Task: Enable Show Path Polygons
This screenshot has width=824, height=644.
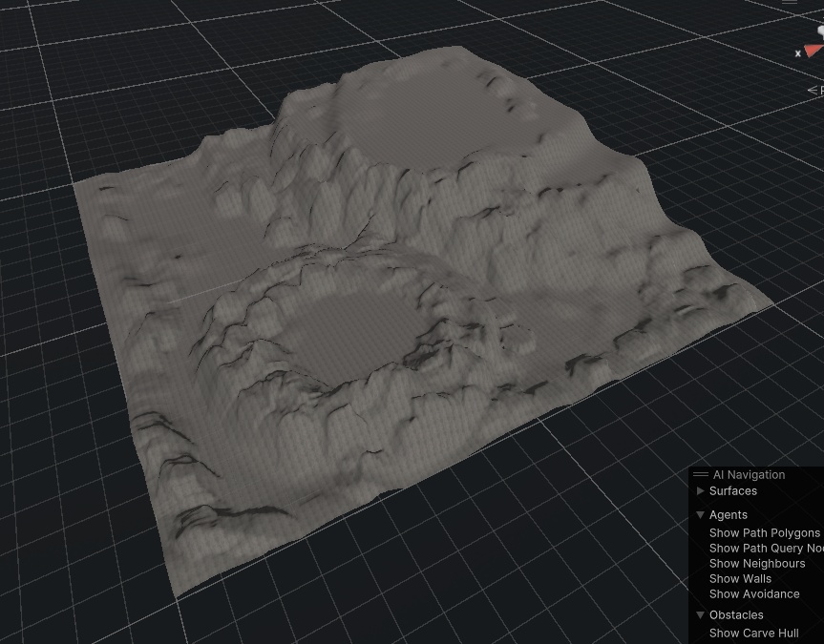Action: click(764, 532)
